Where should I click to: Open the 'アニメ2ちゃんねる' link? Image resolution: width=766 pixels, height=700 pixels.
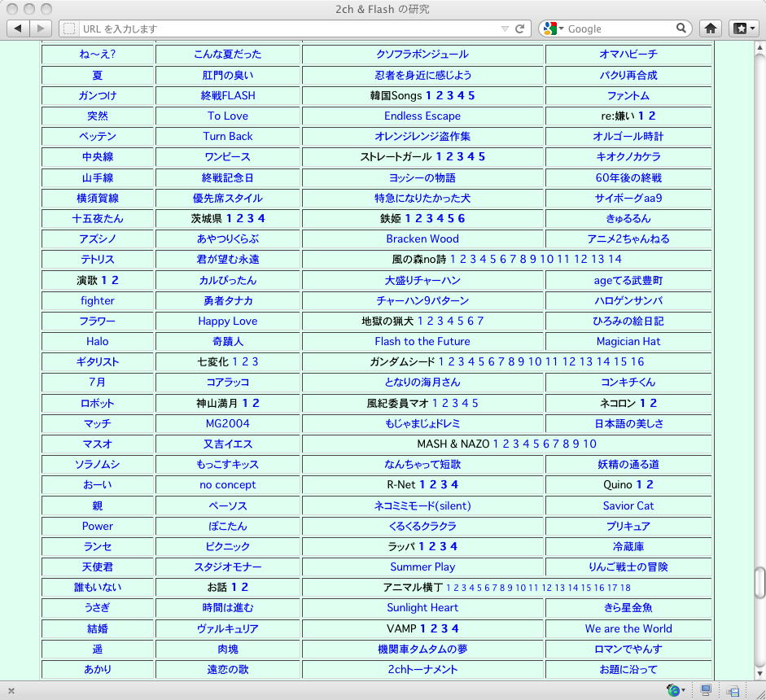coord(628,238)
